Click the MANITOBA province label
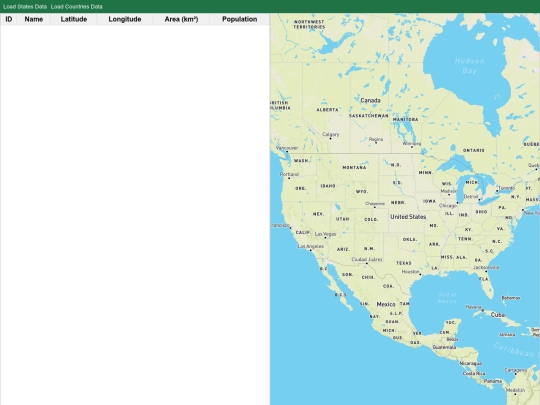540x405 pixels. (x=405, y=119)
